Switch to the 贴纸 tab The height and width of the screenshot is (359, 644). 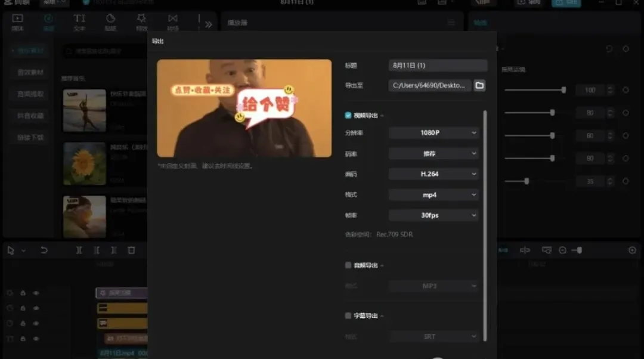[110, 23]
